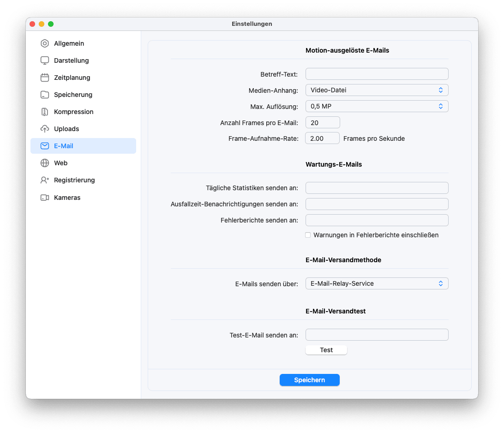Click the Tägliche Statistiken senden an field

coord(377,188)
